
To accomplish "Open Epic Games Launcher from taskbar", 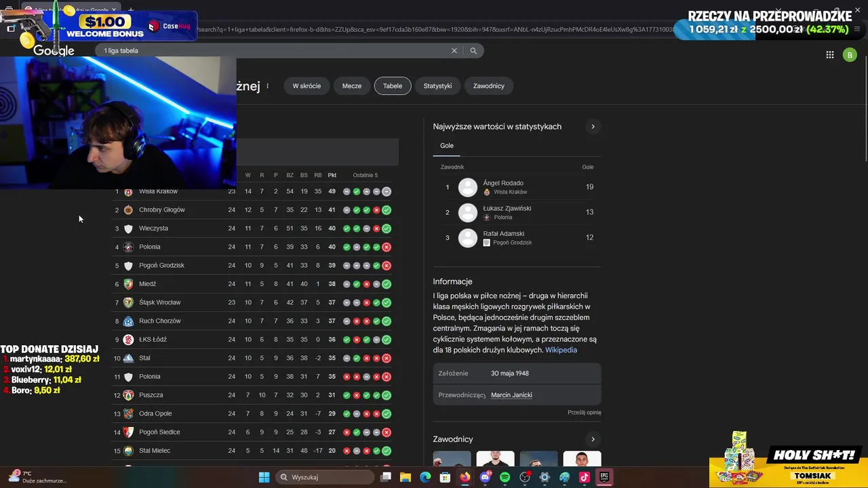I will point(604,477).
